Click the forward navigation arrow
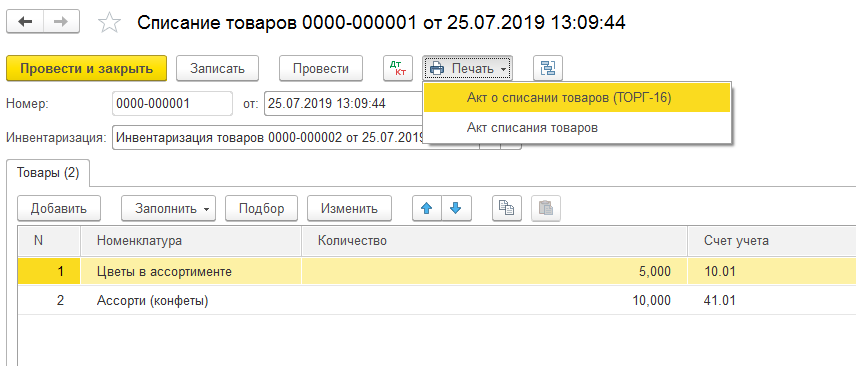The image size is (856, 366). click(62, 22)
